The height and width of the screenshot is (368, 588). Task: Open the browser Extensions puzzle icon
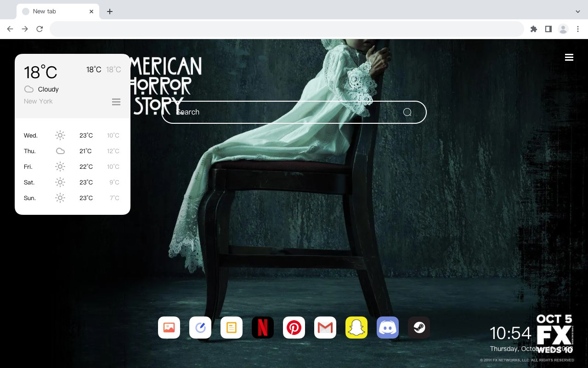coord(534,29)
